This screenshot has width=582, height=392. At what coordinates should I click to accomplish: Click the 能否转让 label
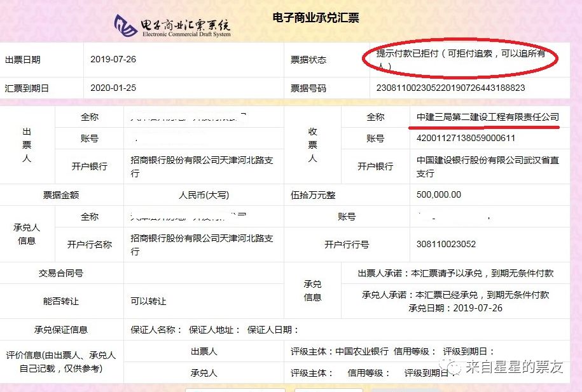61,302
